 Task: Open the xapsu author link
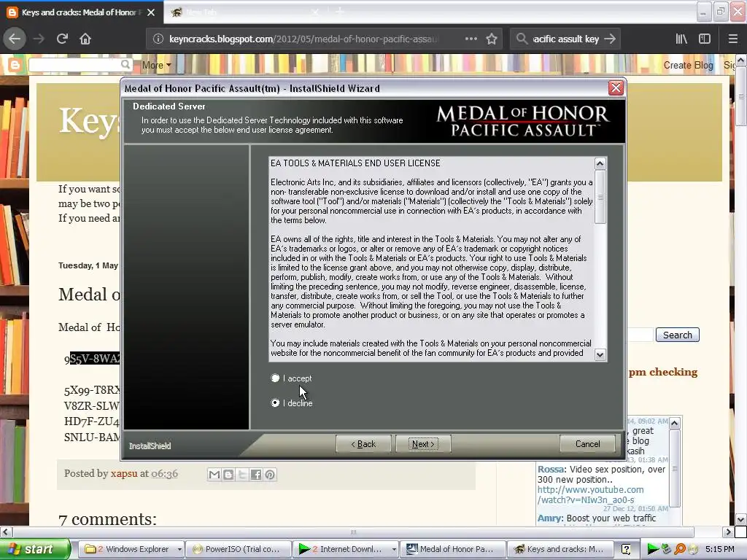click(x=124, y=473)
